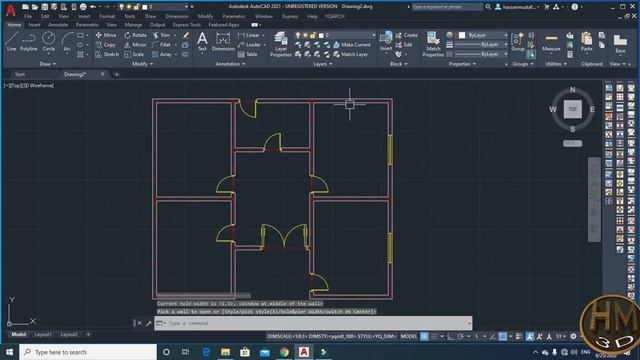Viewport: 640px width, 360px height.
Task: Toggle MODEL space button in status bar
Action: 409,336
